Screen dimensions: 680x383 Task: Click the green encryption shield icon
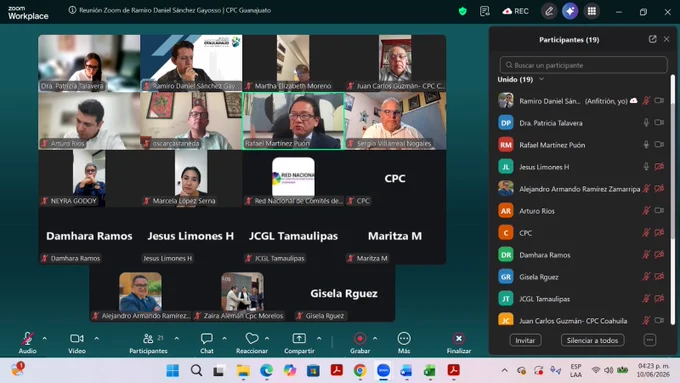(463, 11)
